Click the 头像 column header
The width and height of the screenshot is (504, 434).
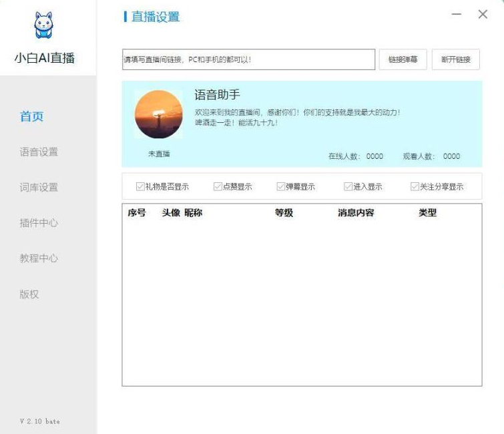click(171, 213)
